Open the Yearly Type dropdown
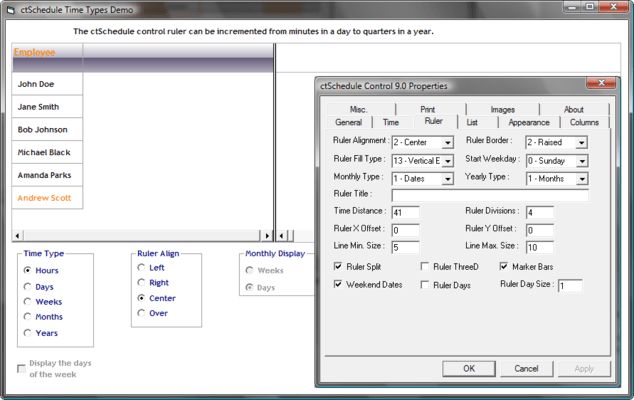 (581, 179)
